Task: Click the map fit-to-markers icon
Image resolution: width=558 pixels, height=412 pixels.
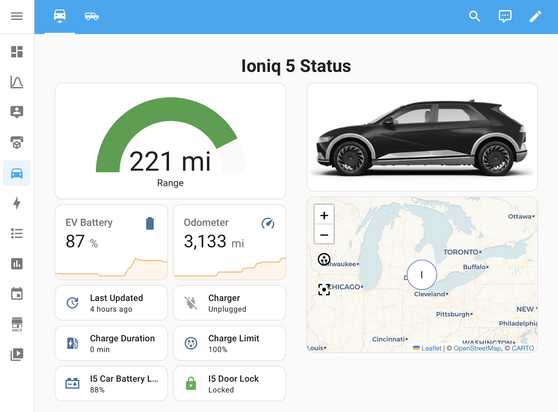Action: pyautogui.click(x=324, y=289)
